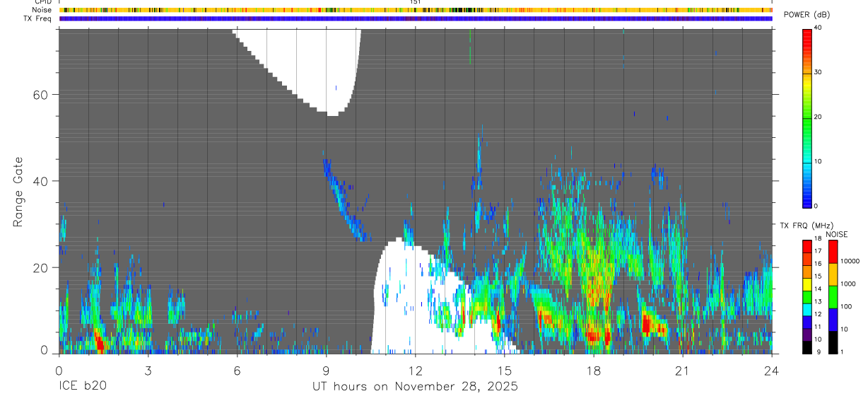Image resolution: width=868 pixels, height=401 pixels.
Task: Click the 40 label on POWER scale
Action: tap(818, 28)
